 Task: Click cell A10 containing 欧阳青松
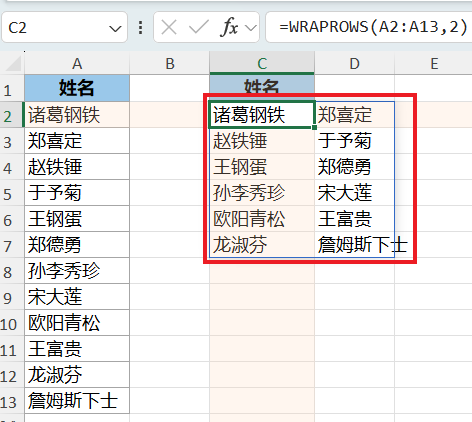pos(77,323)
